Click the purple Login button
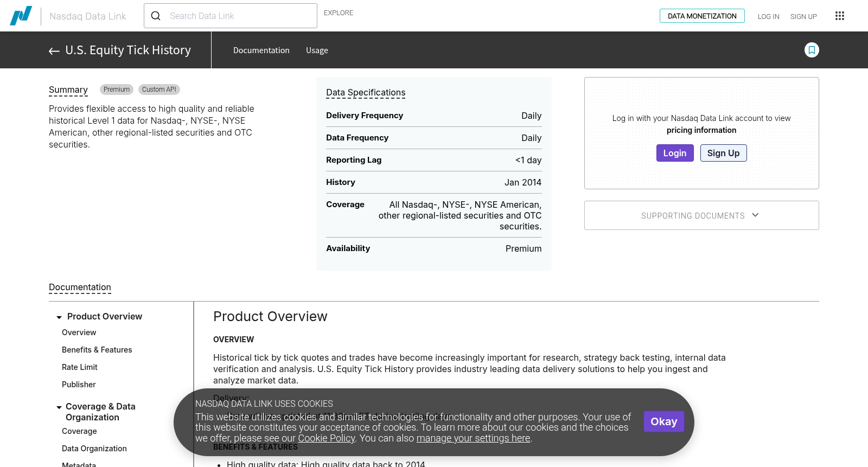The image size is (868, 467). click(x=675, y=153)
